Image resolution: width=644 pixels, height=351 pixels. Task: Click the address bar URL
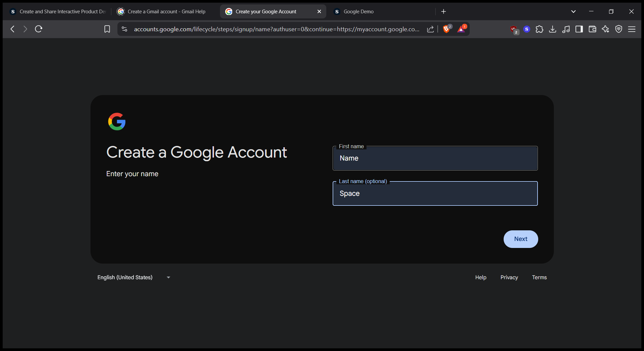pyautogui.click(x=276, y=29)
